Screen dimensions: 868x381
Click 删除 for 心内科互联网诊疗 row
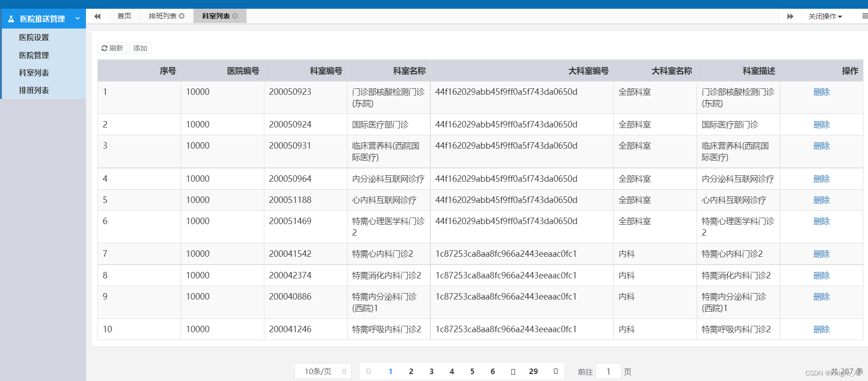tap(821, 200)
